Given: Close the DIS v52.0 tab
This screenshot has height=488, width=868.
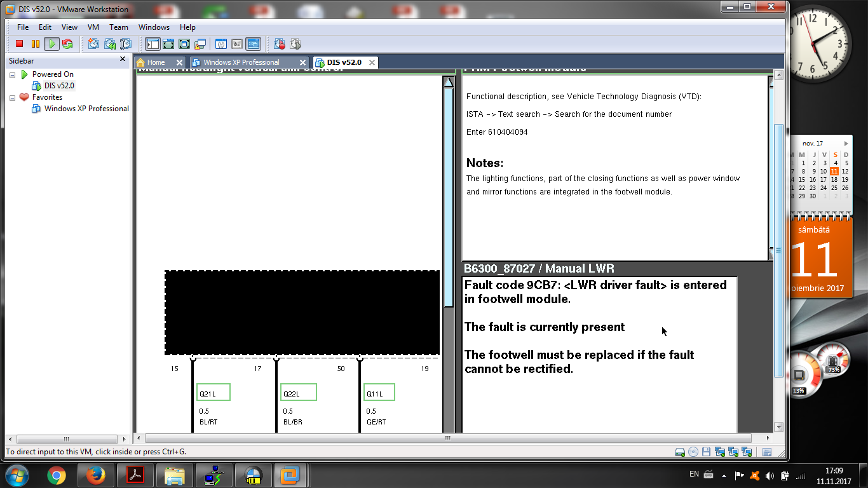Looking at the screenshot, I should pos(372,62).
